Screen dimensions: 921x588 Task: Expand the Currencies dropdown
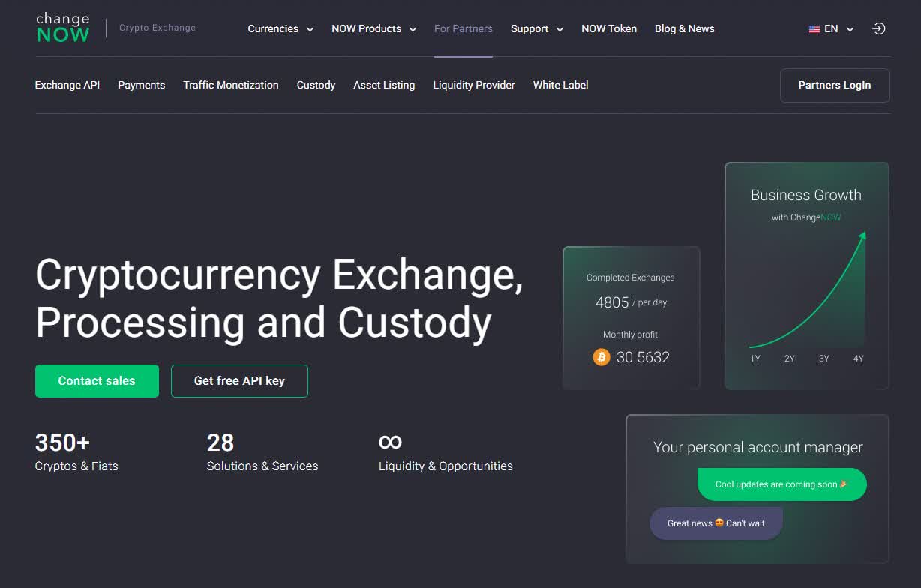click(x=280, y=28)
